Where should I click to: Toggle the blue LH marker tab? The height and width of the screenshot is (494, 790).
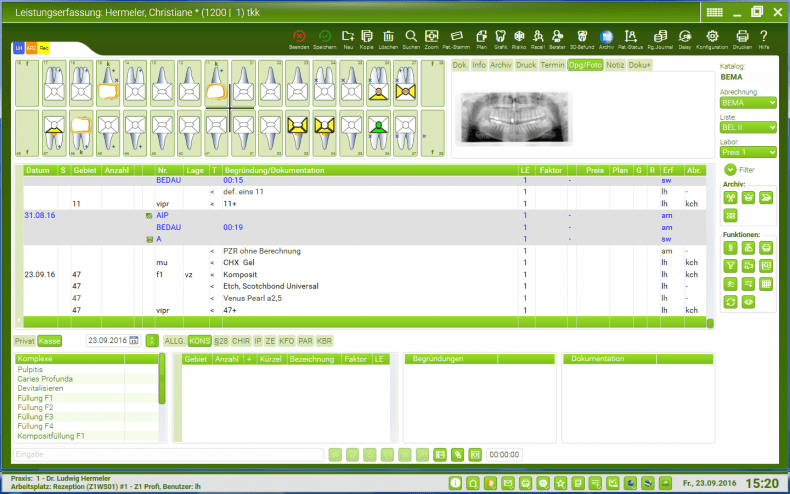(19, 48)
